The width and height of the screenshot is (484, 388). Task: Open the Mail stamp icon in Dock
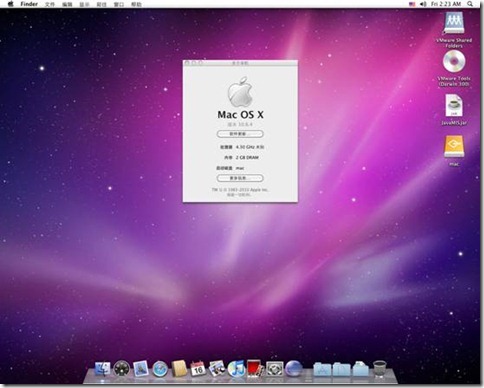pyautogui.click(x=141, y=369)
